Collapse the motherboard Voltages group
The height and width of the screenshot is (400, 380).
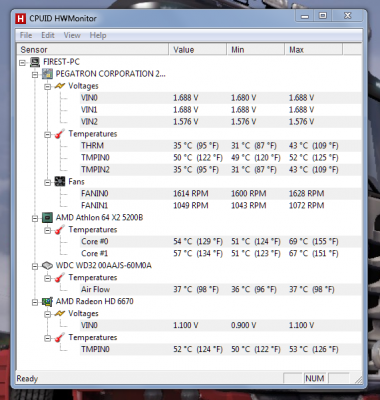point(48,86)
